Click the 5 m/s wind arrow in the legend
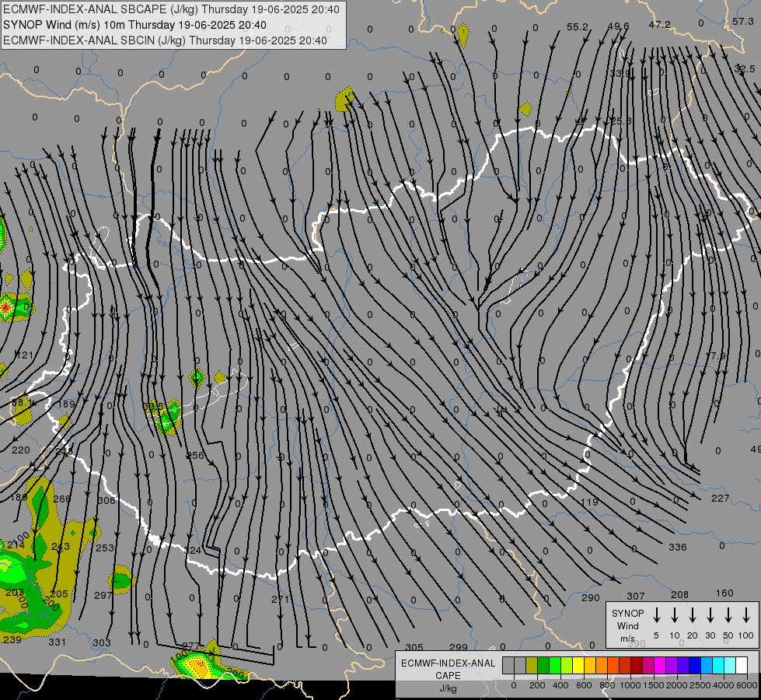 pyautogui.click(x=657, y=614)
